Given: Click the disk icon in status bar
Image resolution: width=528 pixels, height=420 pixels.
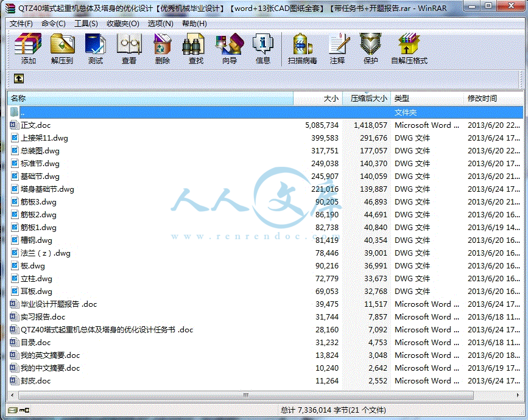Looking at the screenshot, I should tap(13, 410).
